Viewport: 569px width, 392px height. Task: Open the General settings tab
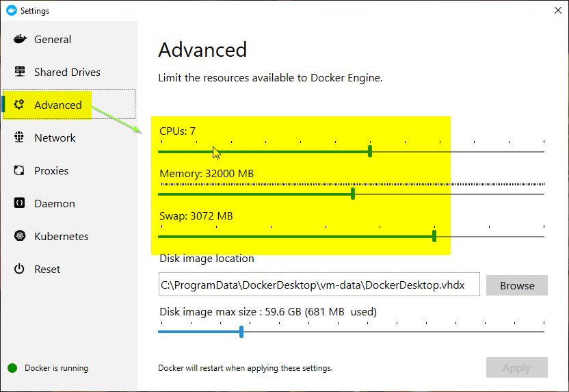pyautogui.click(x=53, y=40)
